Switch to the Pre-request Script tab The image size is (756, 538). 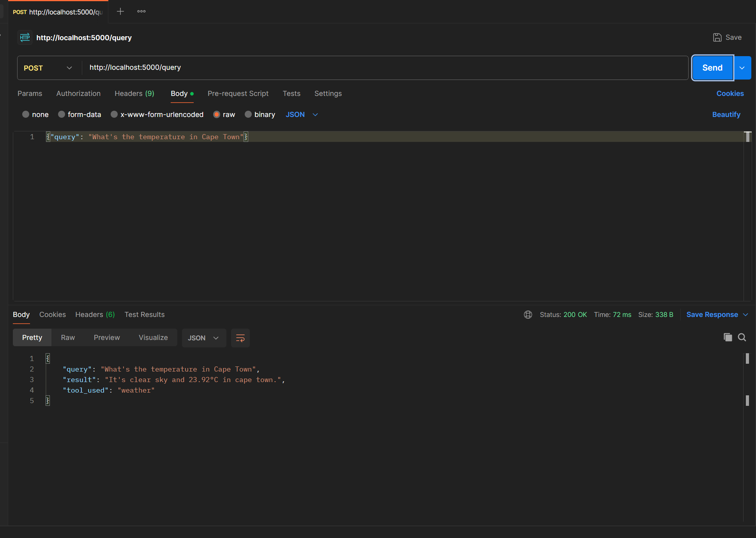click(x=238, y=94)
